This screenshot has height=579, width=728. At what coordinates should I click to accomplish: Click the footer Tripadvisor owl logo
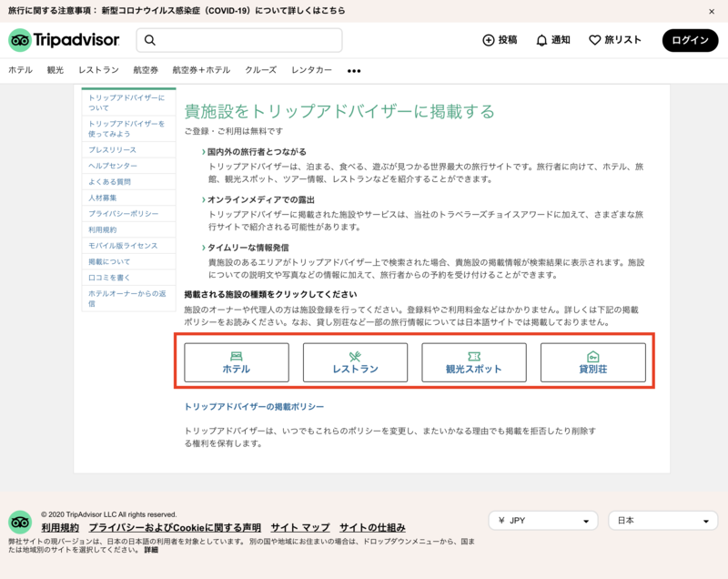[20, 523]
